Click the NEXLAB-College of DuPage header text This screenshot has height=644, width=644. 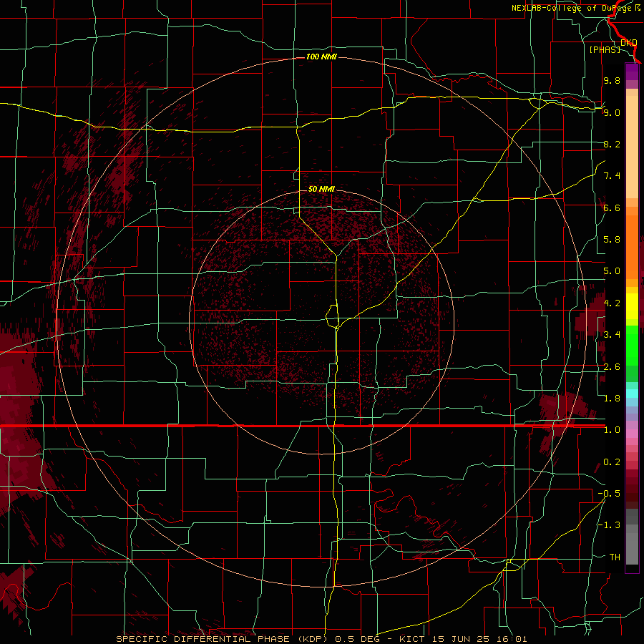(576, 8)
